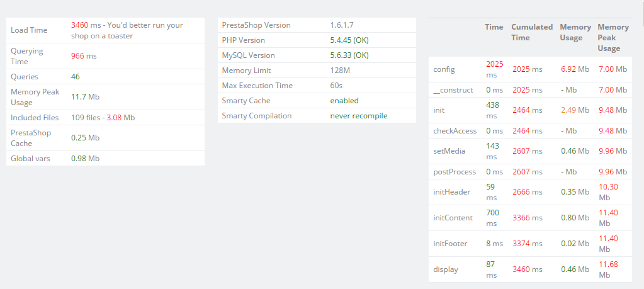Image resolution: width=644 pixels, height=289 pixels.
Task: Click the Global vars row label
Action: click(31, 159)
